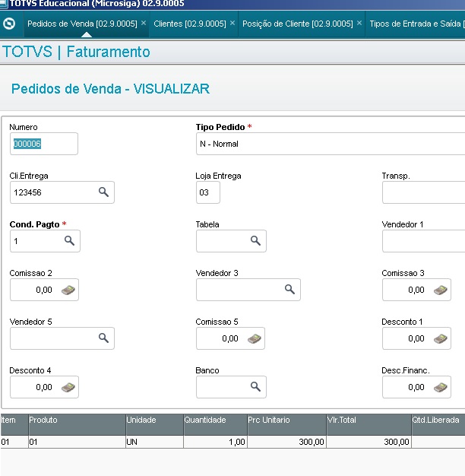Viewport: 465px width, 476px height.
Task: Switch to Tipos de Entrada e Saída tab
Action: (x=417, y=24)
